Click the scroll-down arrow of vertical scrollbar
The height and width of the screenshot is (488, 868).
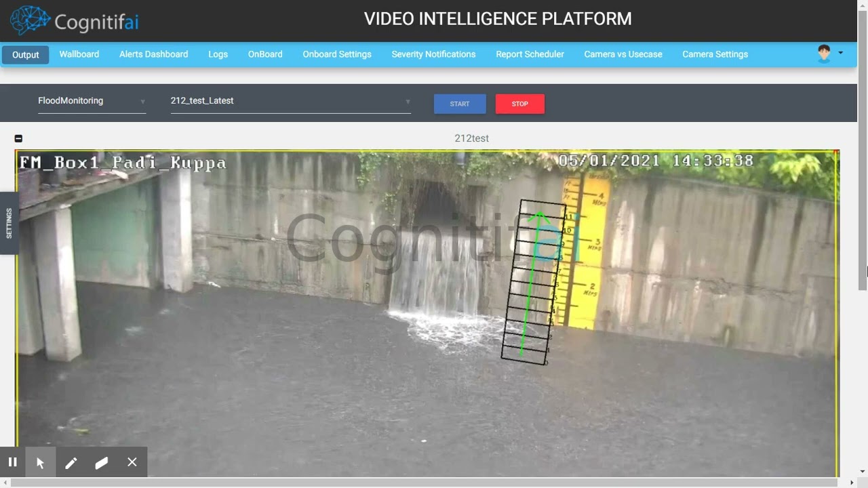pos(863,471)
